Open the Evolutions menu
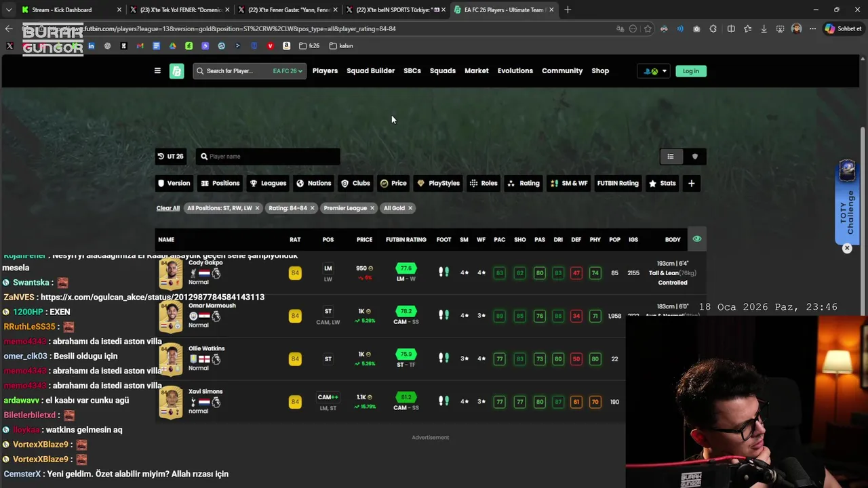This screenshot has height=488, width=868. tap(515, 70)
